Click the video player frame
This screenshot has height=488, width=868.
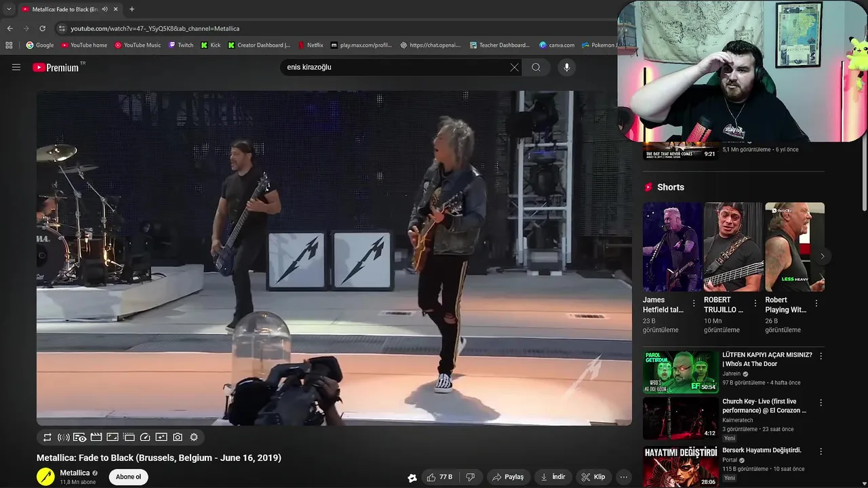click(334, 258)
